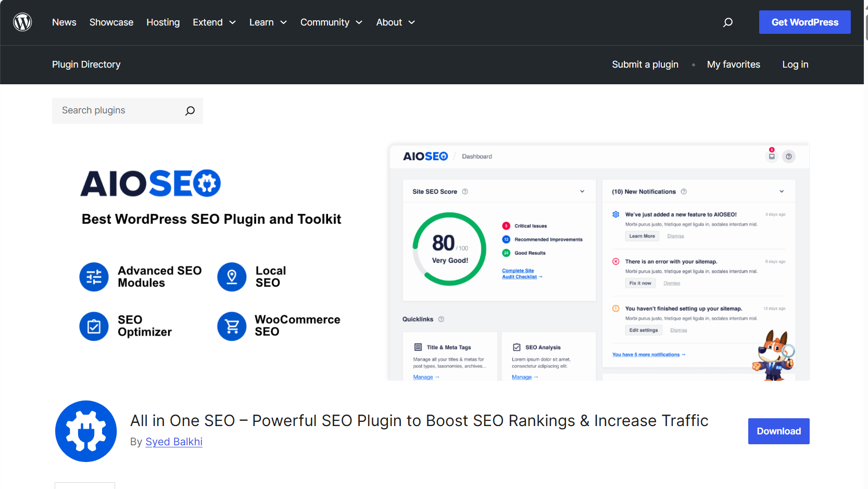Click Manage under SEO Analysis
Screen dimensions: 868x489
(x=525, y=377)
